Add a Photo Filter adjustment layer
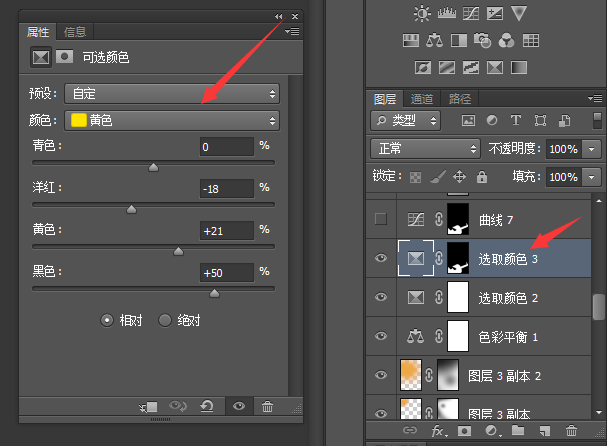 482,40
